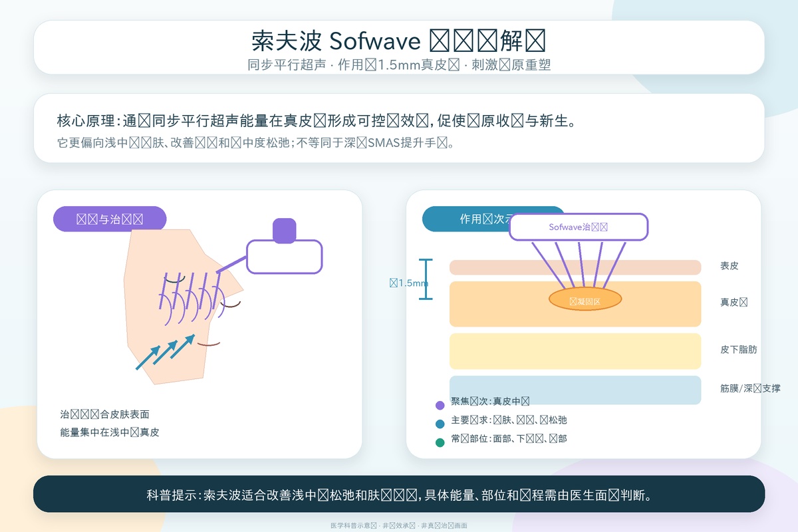Click the light blue fascia layer band
Screen dimensions: 798x532
pos(575,390)
